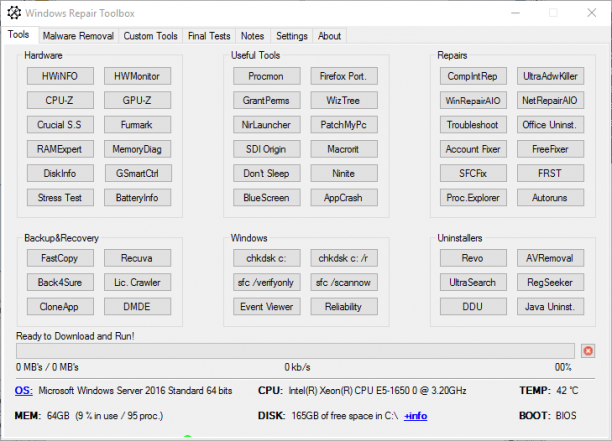Open the disk +info link
Screen dimensions: 612x441
point(415,416)
